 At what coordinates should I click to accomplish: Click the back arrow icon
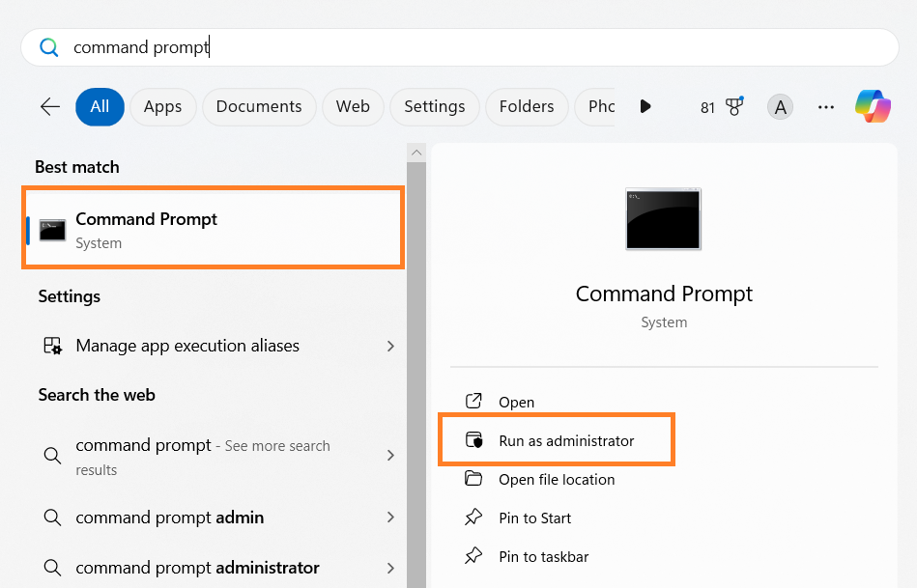click(x=50, y=107)
